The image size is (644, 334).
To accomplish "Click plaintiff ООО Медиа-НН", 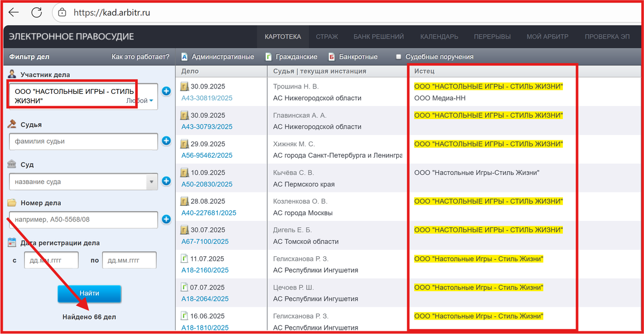I will click(440, 98).
